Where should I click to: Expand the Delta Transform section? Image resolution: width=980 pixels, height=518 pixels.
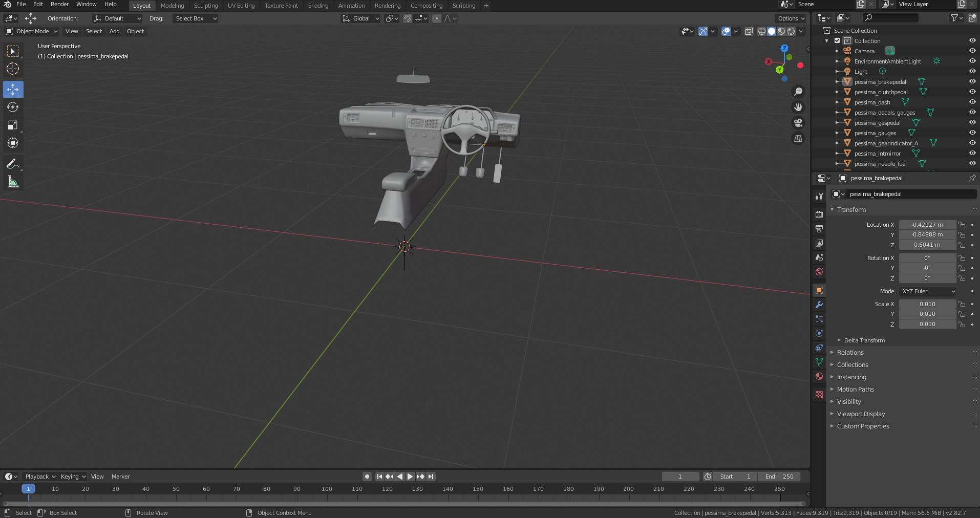pyautogui.click(x=864, y=340)
